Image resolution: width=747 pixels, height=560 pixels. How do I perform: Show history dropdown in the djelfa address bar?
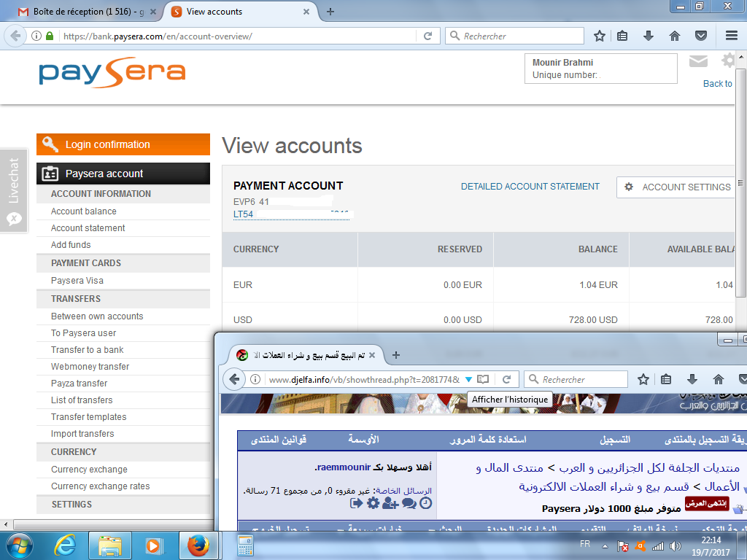(468, 379)
